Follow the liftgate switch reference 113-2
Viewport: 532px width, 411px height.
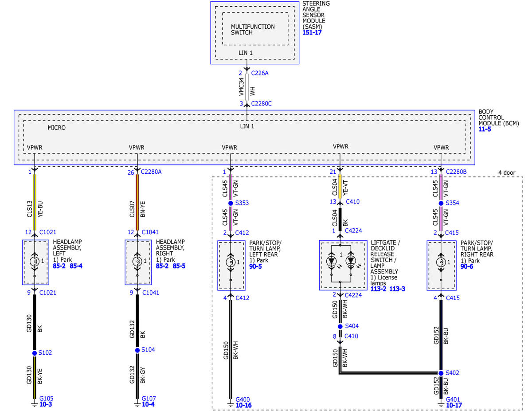point(378,289)
